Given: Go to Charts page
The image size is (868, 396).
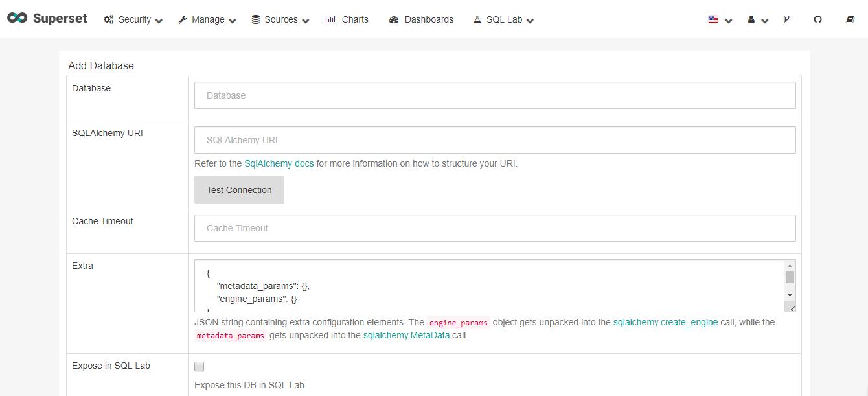Looking at the screenshot, I should point(355,19).
